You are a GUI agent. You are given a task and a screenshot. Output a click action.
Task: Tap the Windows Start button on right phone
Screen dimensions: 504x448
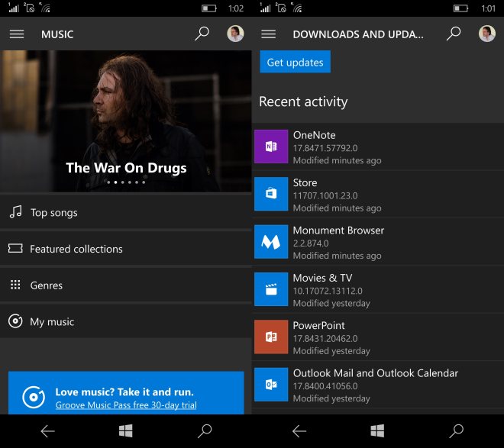tap(377, 431)
